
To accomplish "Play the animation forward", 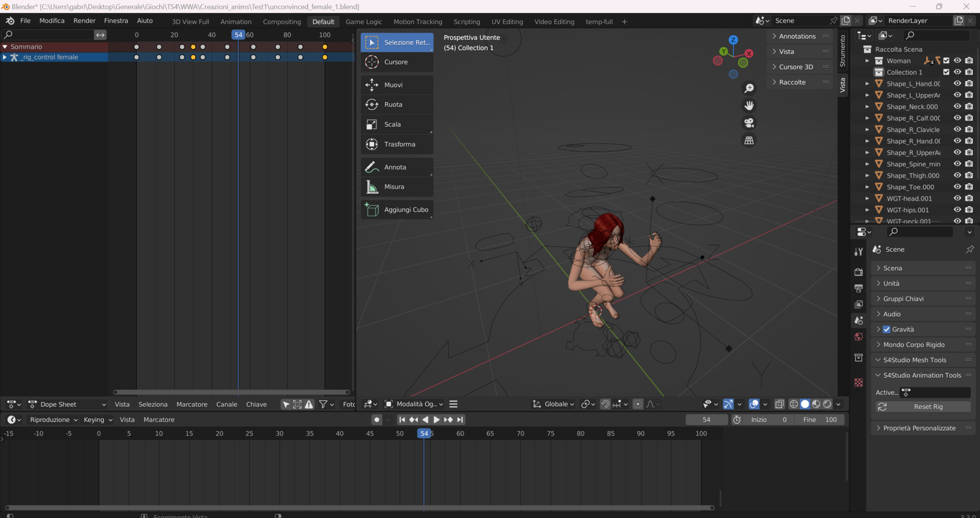I will coord(436,420).
